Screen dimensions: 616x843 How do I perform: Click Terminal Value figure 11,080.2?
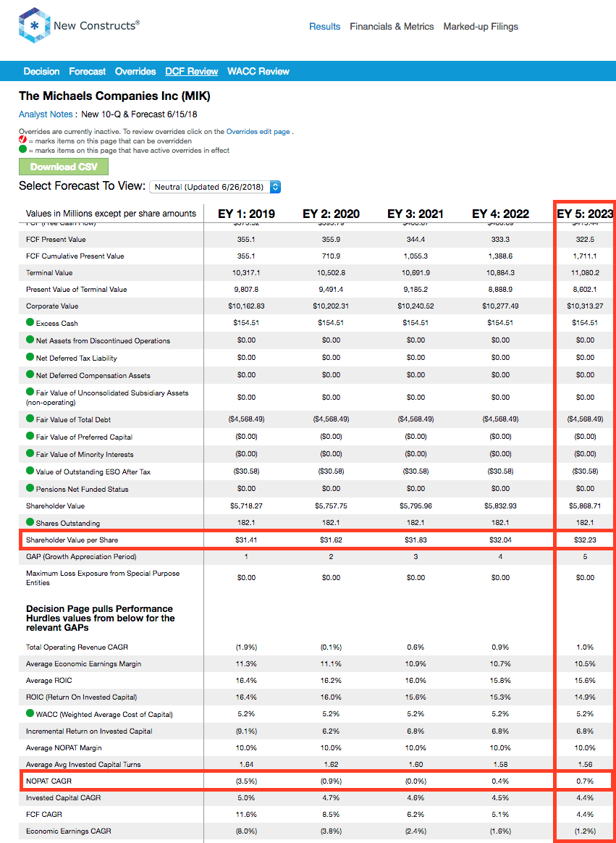pos(585,273)
